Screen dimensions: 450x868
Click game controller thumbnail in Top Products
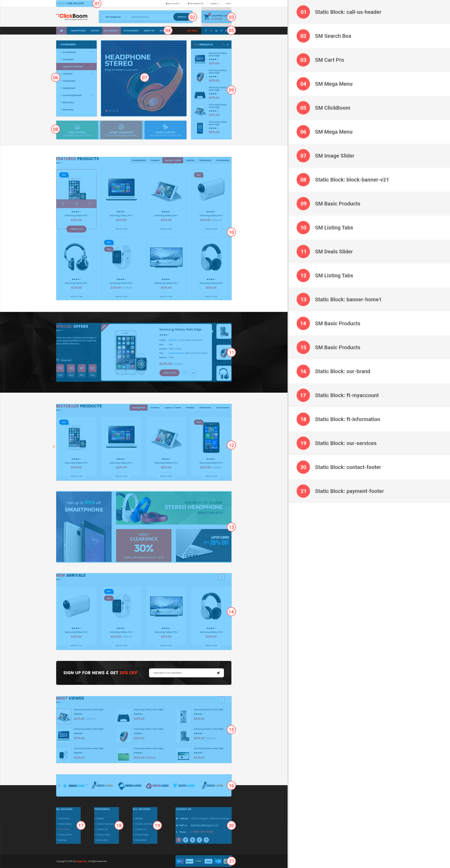pyautogui.click(x=200, y=94)
